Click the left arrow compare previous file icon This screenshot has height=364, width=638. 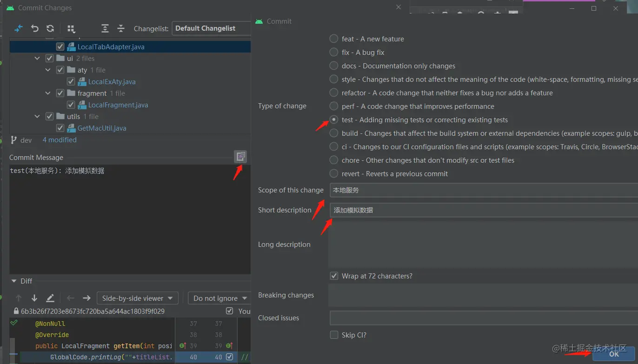[71, 298]
